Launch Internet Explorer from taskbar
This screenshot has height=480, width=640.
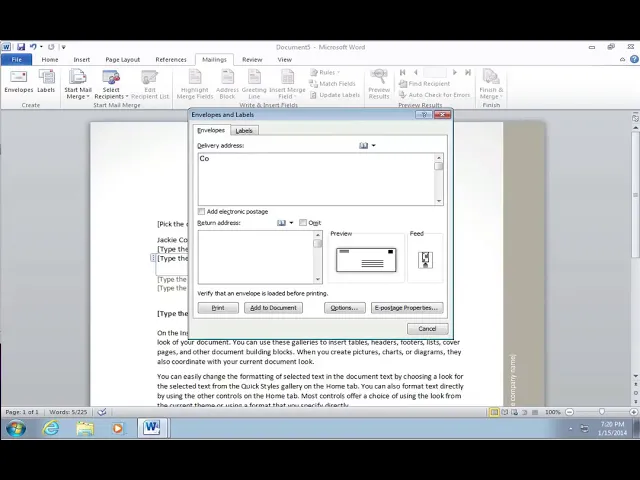click(x=51, y=428)
